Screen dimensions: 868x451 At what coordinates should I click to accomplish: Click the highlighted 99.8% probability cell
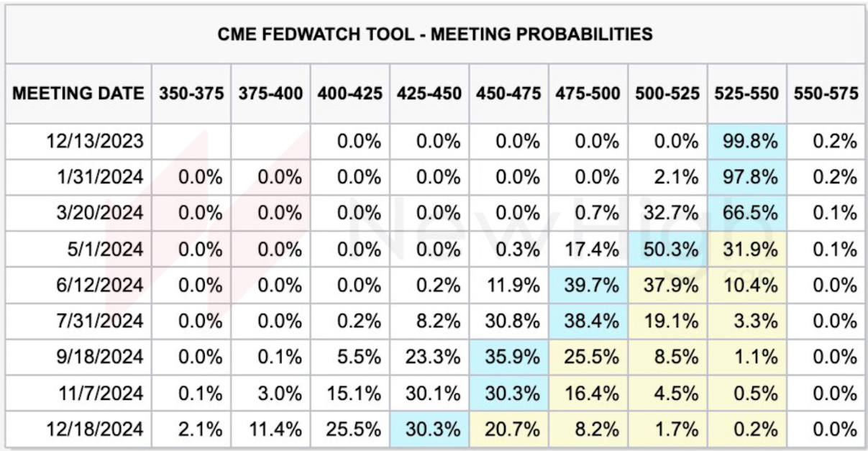(x=747, y=141)
